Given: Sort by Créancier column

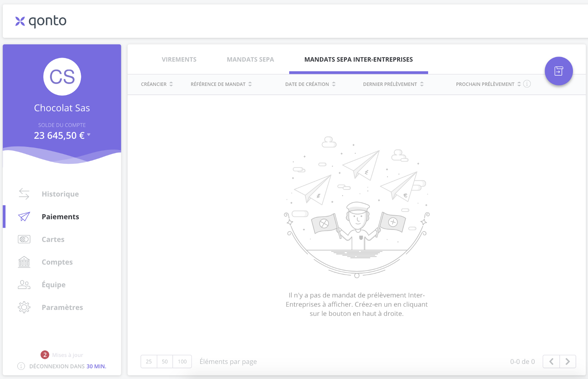Looking at the screenshot, I should pos(157,84).
